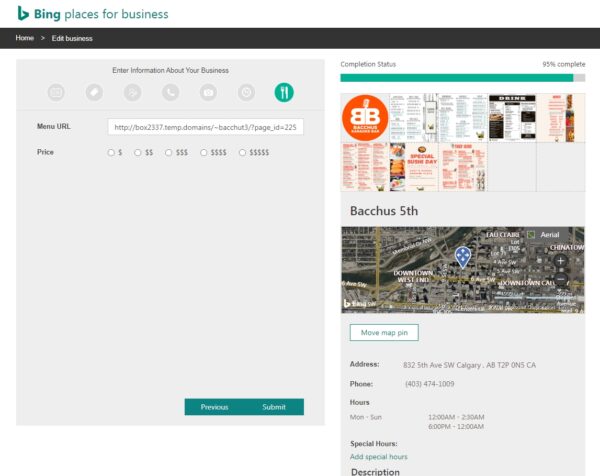Click the Special Hours label

pos(374,444)
